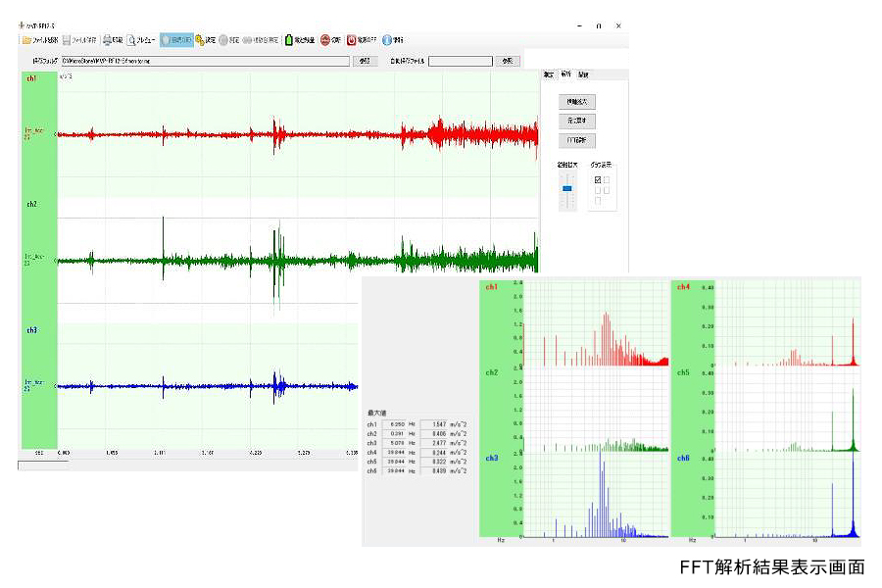Click the highlighted blue toolbar button
The image size is (882, 588).
click(x=175, y=40)
